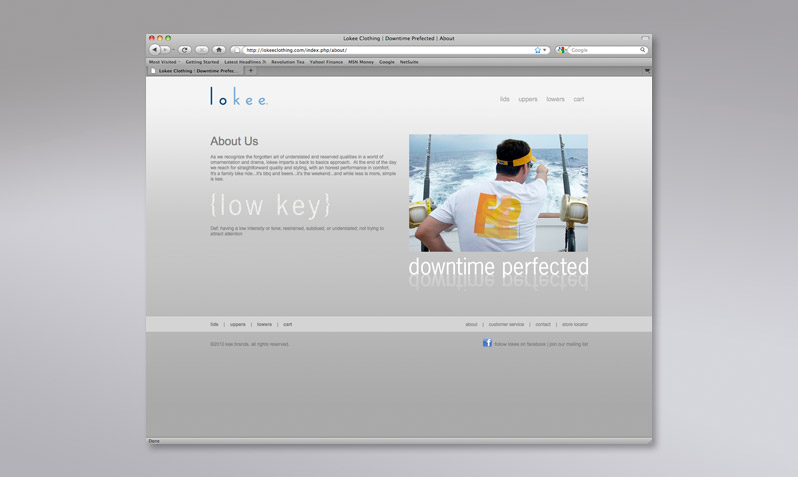The height and width of the screenshot is (477, 798).
Task: Click join our mailing list link
Action: 568,344
